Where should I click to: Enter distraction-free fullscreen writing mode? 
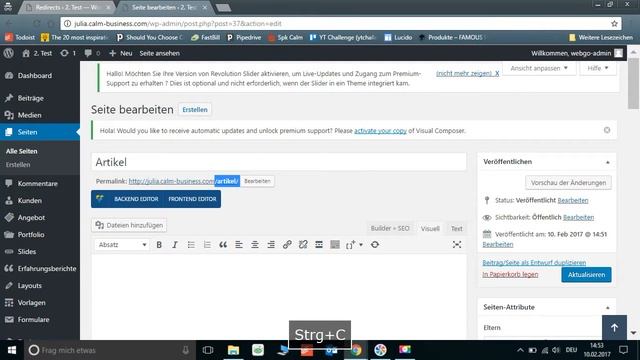click(457, 244)
